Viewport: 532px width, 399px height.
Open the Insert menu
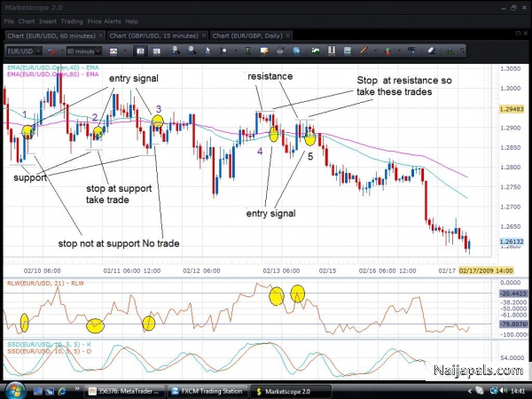tap(48, 21)
